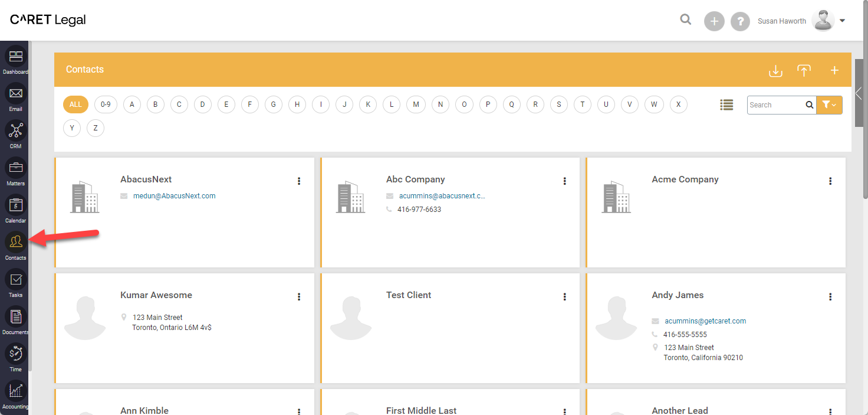Open the Acme Company contact name
This screenshot has height=415, width=868.
685,179
